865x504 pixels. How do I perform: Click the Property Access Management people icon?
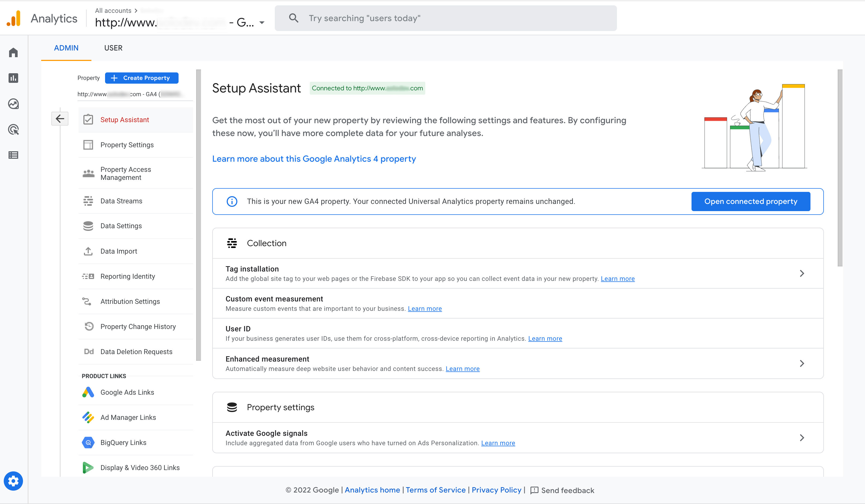(x=88, y=173)
